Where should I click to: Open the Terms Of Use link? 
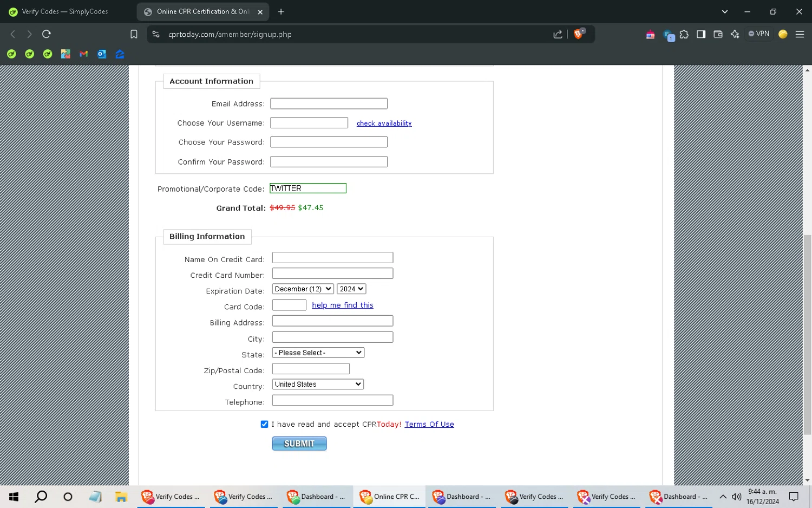[429, 425]
